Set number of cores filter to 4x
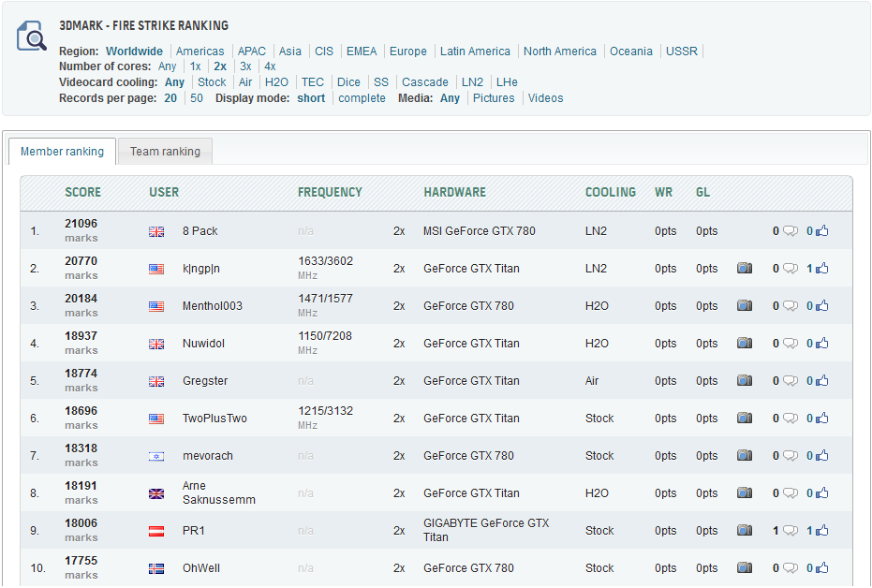This screenshot has height=588, width=872. click(x=270, y=66)
